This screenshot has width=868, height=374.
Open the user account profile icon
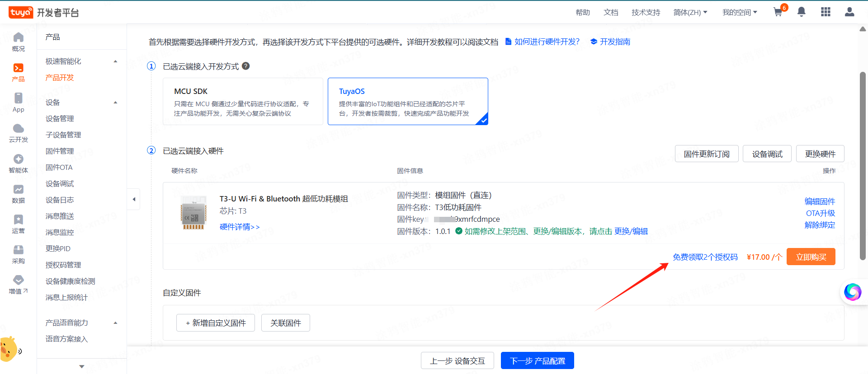coord(849,12)
